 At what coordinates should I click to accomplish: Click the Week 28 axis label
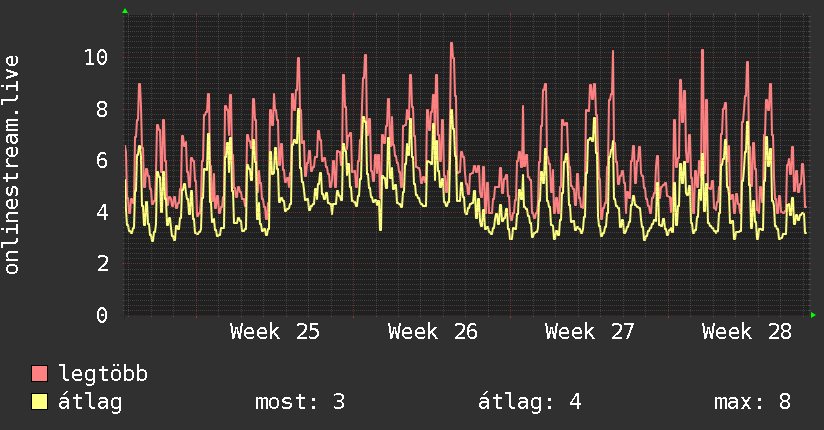[747, 332]
